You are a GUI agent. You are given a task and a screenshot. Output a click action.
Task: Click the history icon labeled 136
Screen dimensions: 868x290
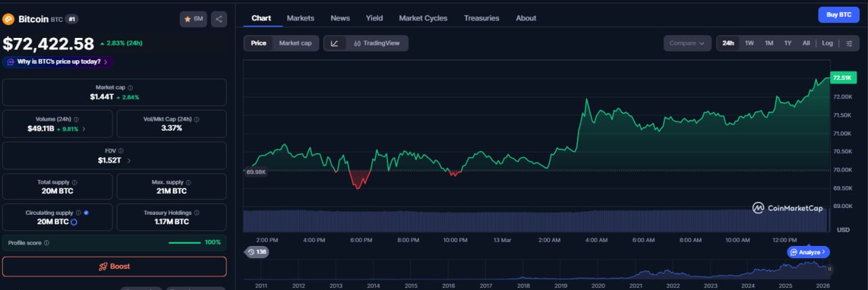(256, 252)
